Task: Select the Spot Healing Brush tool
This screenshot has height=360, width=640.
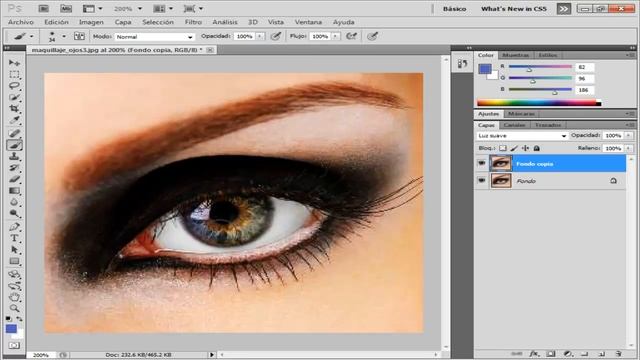Action: tap(14, 133)
